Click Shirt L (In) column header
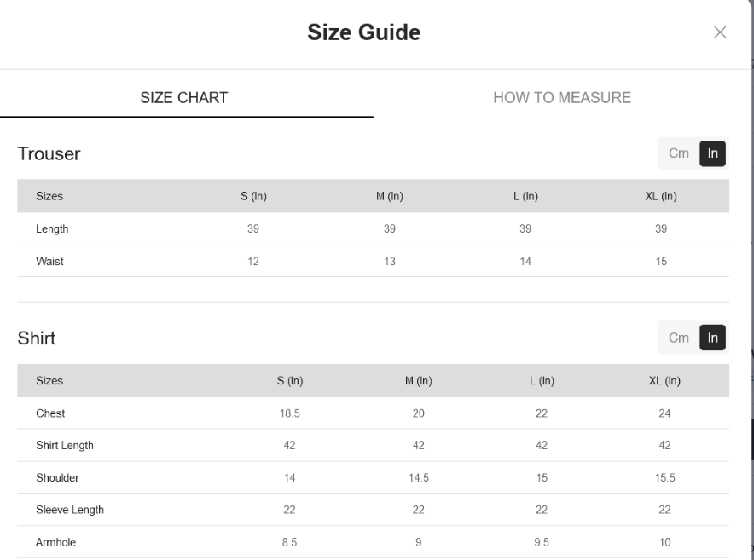This screenshot has width=754, height=560. pyautogui.click(x=542, y=381)
